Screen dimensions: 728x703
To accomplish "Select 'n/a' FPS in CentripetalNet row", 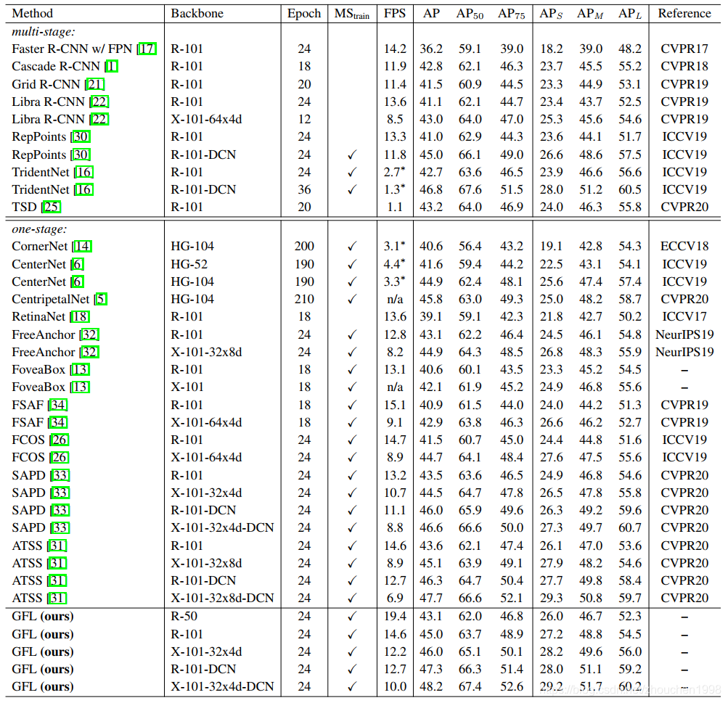I will coord(395,300).
